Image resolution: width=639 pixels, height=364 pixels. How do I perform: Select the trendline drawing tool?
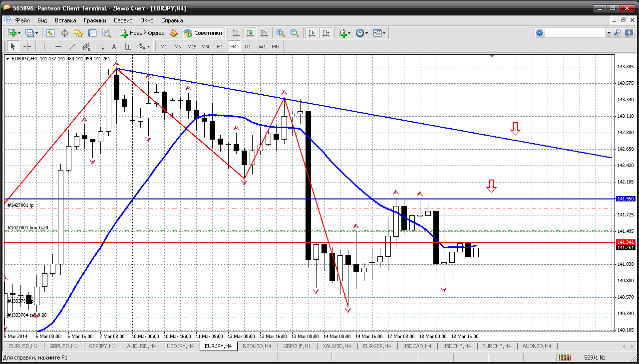[x=72, y=46]
